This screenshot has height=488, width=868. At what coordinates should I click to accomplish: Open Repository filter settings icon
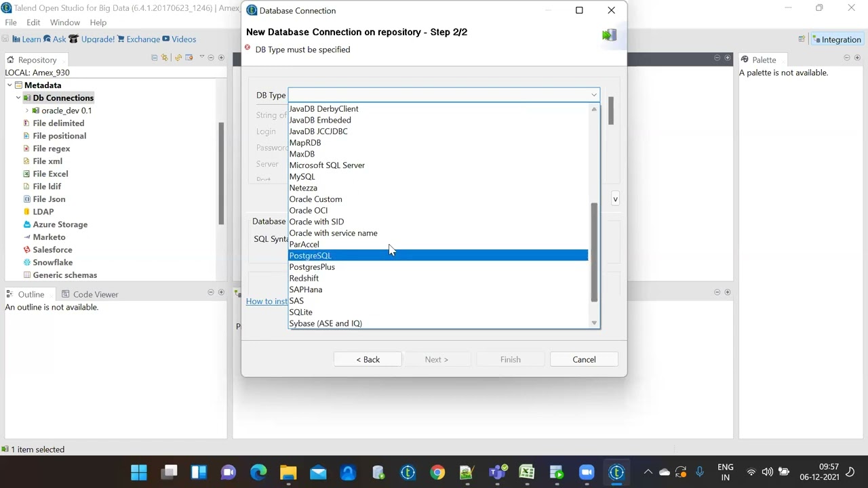click(189, 58)
